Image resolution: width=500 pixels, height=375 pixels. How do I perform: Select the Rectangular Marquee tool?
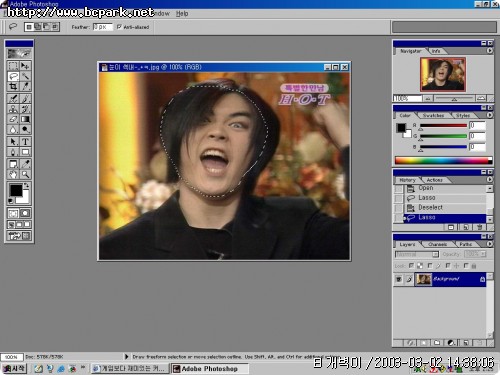13,65
